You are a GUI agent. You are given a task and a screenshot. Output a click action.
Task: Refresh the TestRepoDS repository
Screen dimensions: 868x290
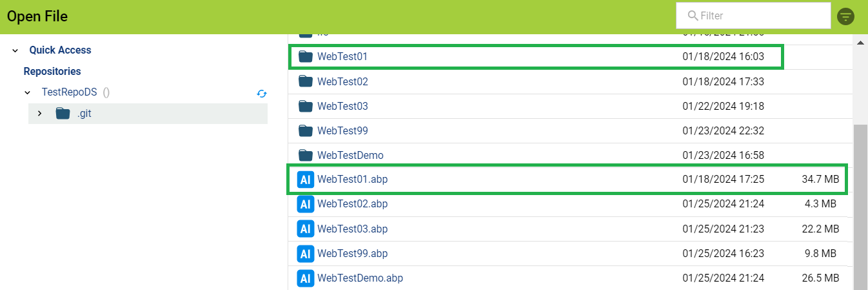262,93
